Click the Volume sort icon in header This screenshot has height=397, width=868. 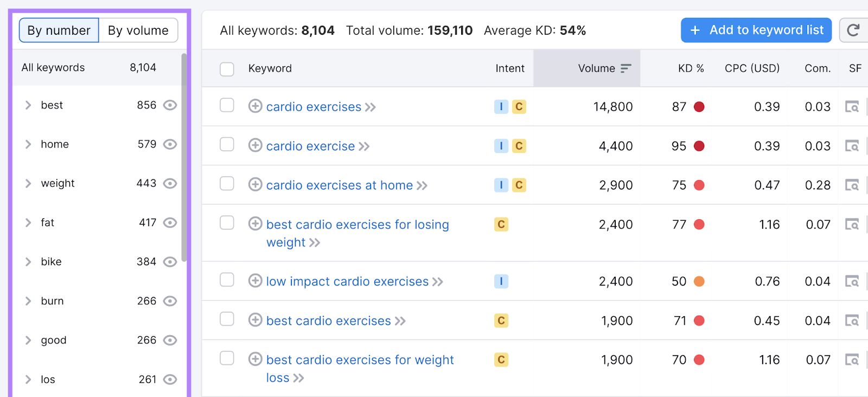click(626, 68)
